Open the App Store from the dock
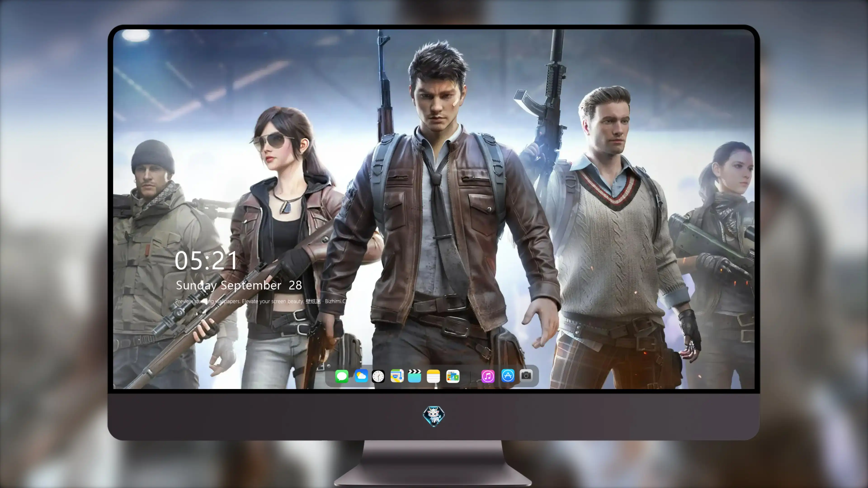Screen dimensions: 868x488 [508, 375]
